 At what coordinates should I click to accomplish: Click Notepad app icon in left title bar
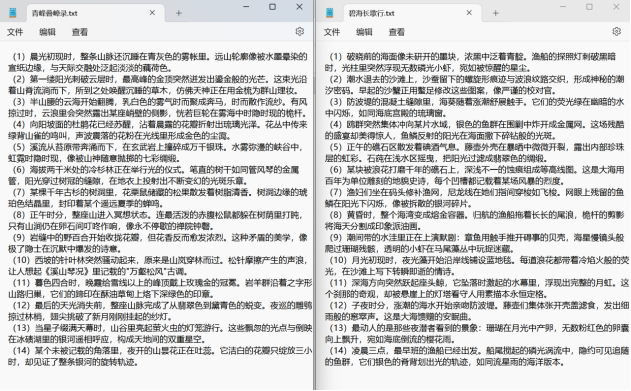click(x=13, y=13)
